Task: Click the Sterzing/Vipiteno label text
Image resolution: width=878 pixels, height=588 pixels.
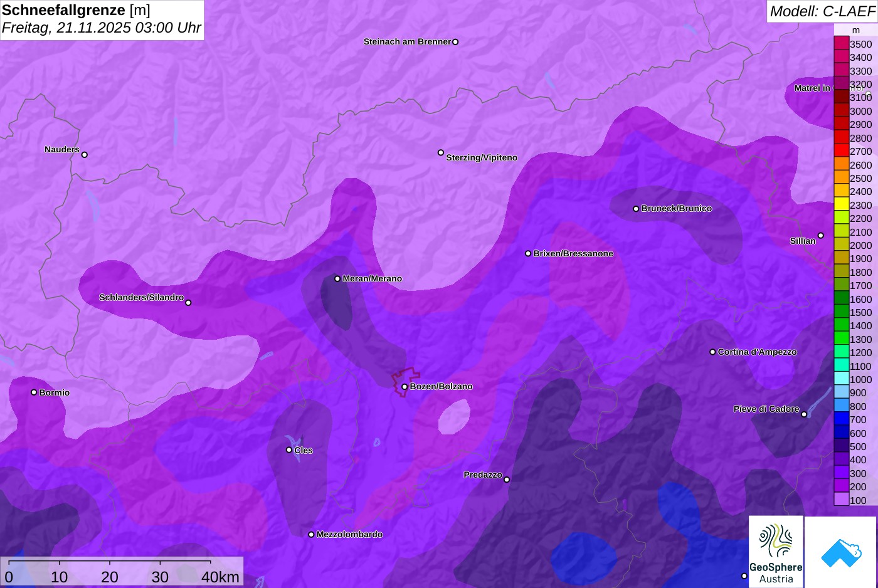Action: point(482,158)
